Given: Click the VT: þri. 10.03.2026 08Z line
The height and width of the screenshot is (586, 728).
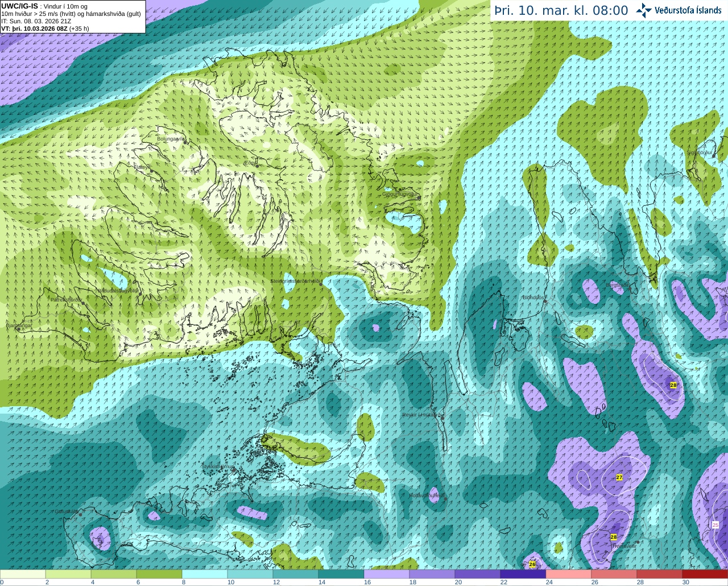Looking at the screenshot, I should coord(45,28).
